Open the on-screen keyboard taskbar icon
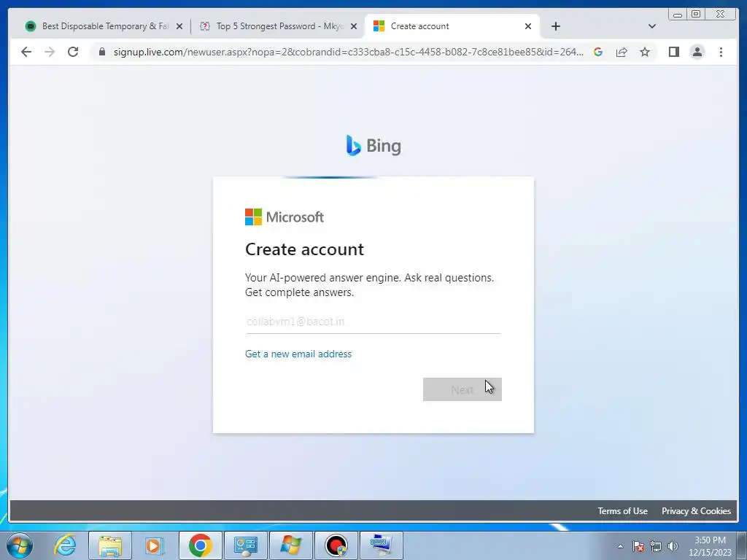This screenshot has width=747, height=560. click(x=382, y=545)
